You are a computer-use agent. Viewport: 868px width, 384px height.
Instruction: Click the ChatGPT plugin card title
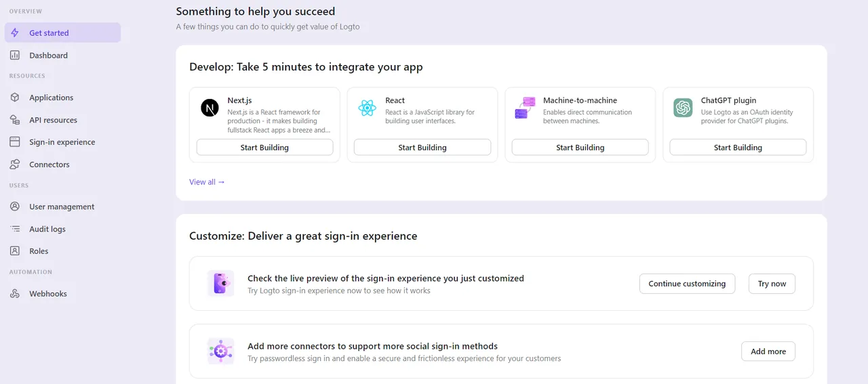point(728,100)
